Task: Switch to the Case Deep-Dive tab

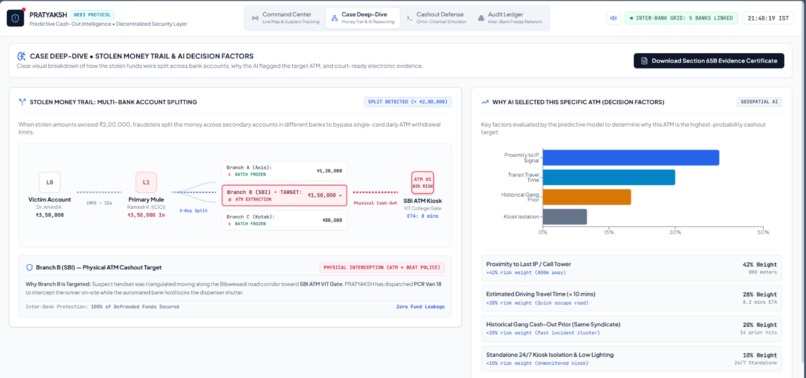Action: coord(363,18)
